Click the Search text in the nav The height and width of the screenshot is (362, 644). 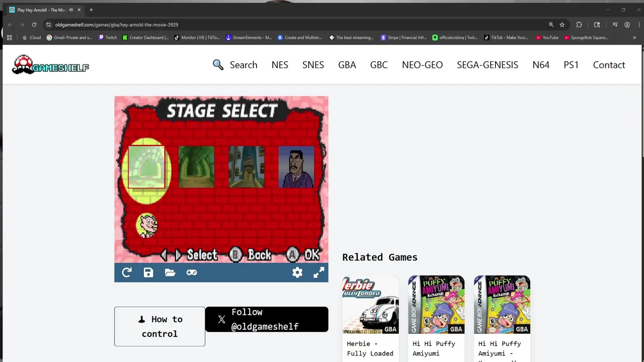click(244, 65)
